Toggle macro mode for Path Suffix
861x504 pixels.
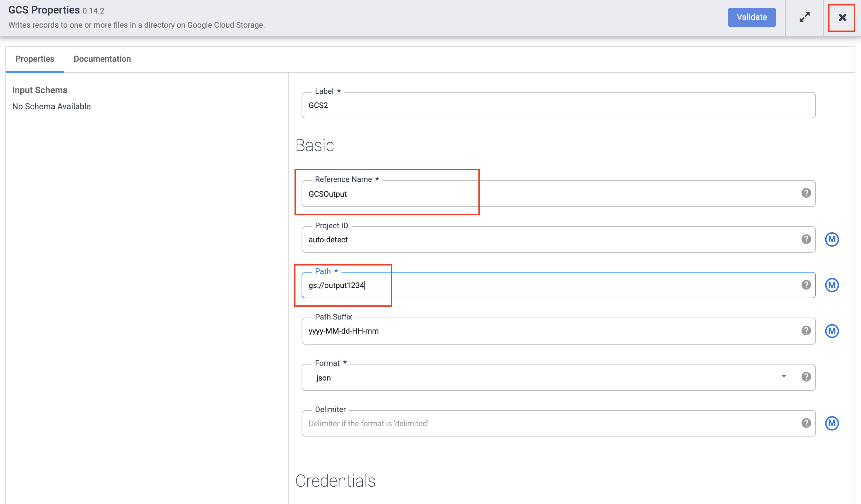tap(832, 330)
